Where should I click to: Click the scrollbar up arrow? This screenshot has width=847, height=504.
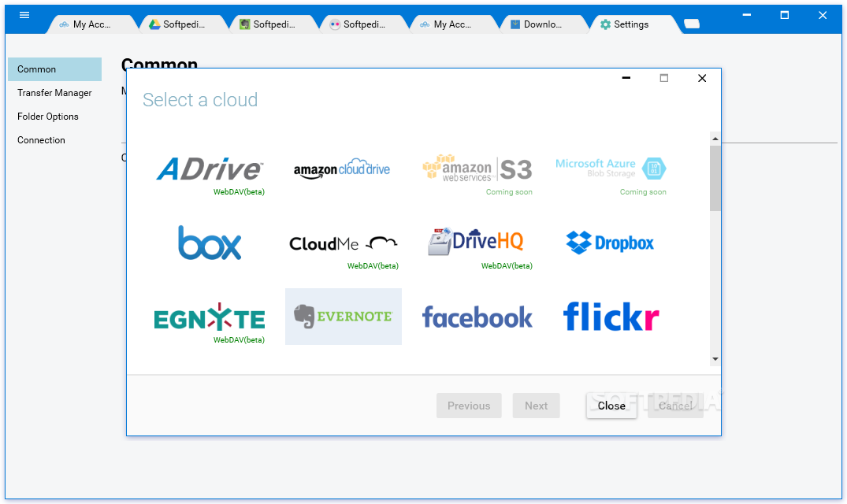(715, 139)
